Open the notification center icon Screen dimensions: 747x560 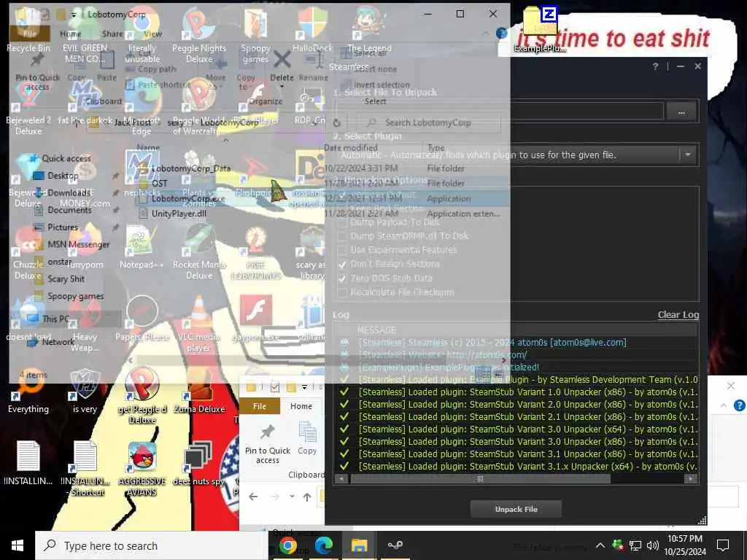[x=723, y=545]
